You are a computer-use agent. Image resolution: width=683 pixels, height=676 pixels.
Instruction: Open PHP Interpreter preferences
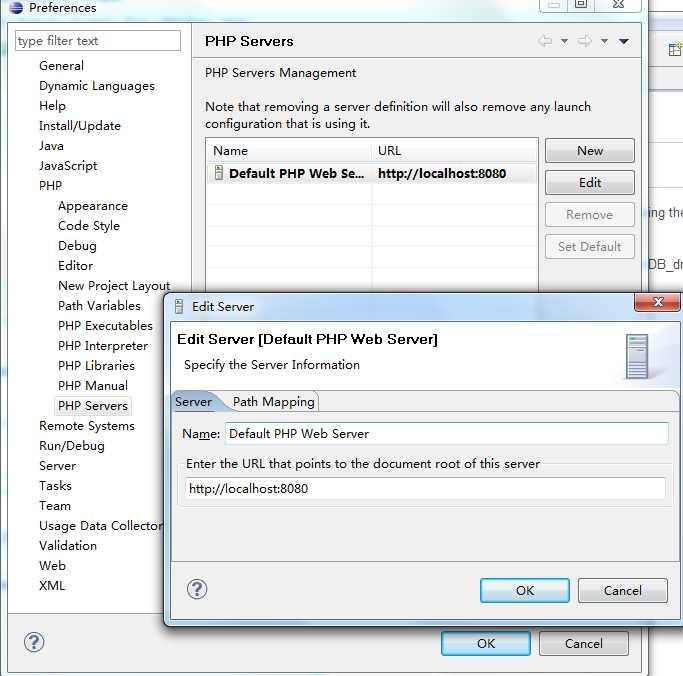coord(103,346)
